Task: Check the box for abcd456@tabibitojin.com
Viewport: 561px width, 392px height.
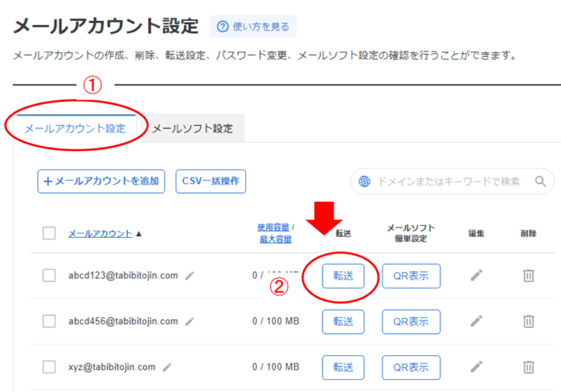Action: click(49, 321)
